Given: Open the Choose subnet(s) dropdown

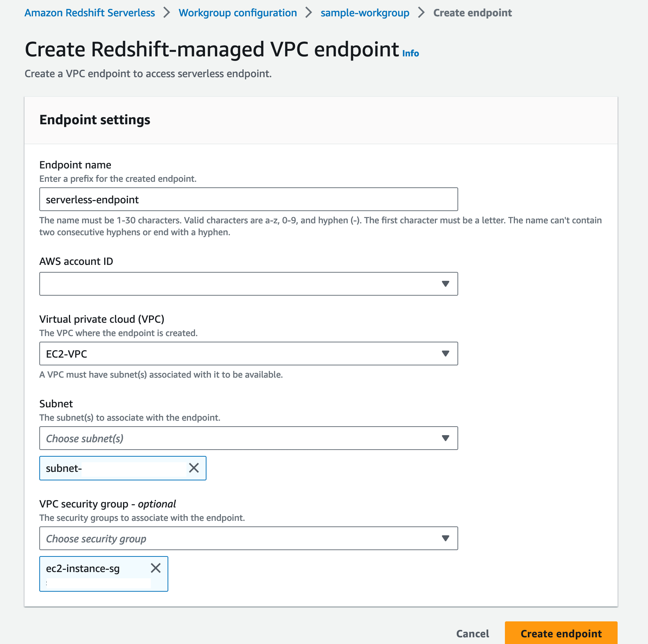Looking at the screenshot, I should [x=248, y=438].
